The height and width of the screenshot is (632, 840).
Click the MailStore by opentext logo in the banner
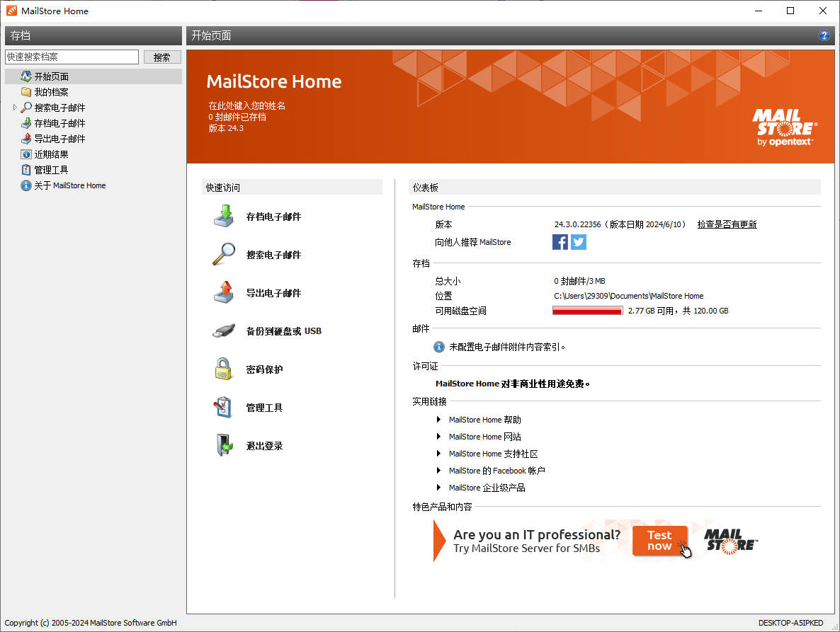[x=785, y=127]
